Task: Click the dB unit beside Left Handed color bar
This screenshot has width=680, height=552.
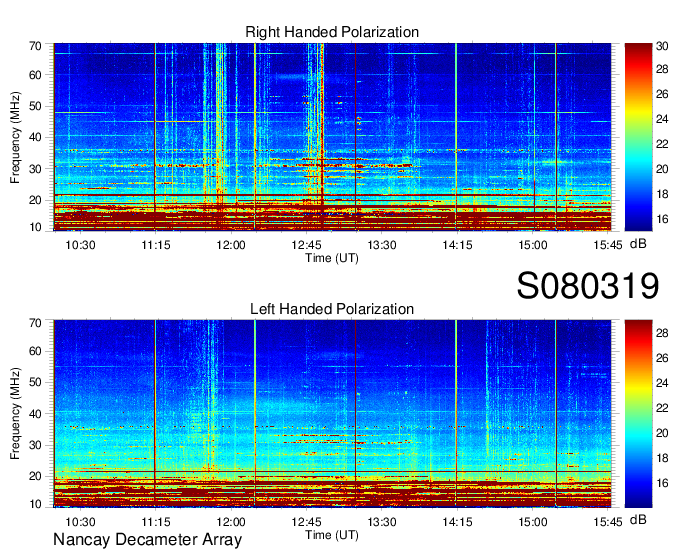Action: [638, 520]
